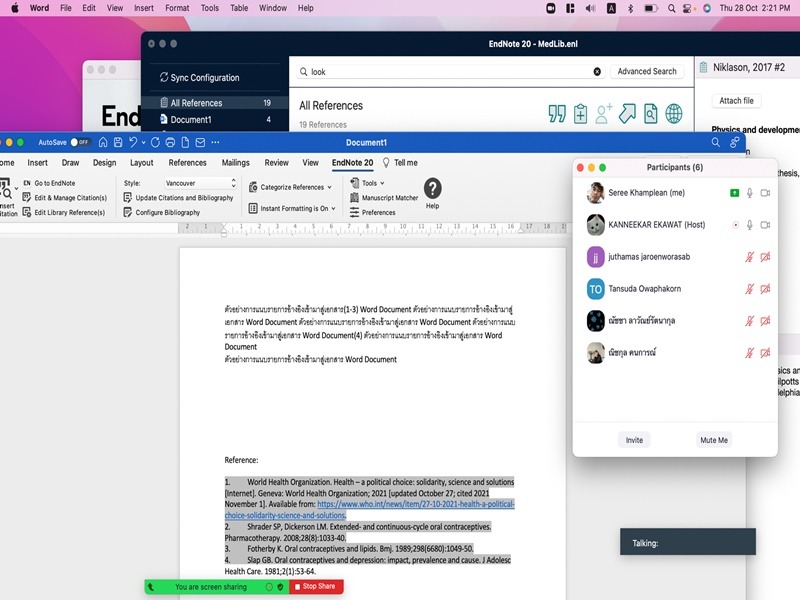The height and width of the screenshot is (600, 800).
Task: Click the Stop Share button
Action: pyautogui.click(x=316, y=587)
